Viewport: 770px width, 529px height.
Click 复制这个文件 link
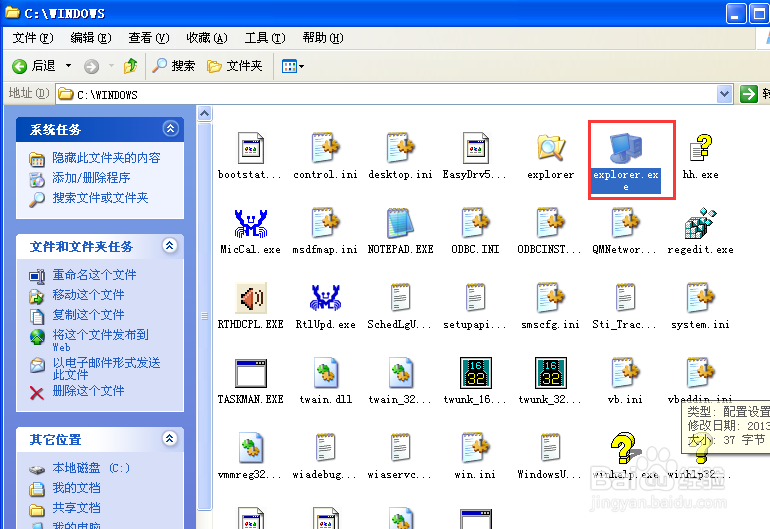pyautogui.click(x=88, y=315)
